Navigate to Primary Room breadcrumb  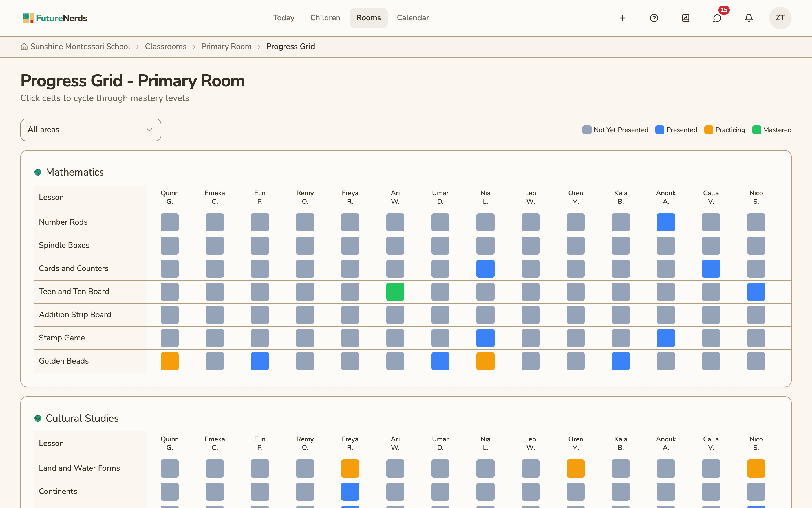pos(226,47)
